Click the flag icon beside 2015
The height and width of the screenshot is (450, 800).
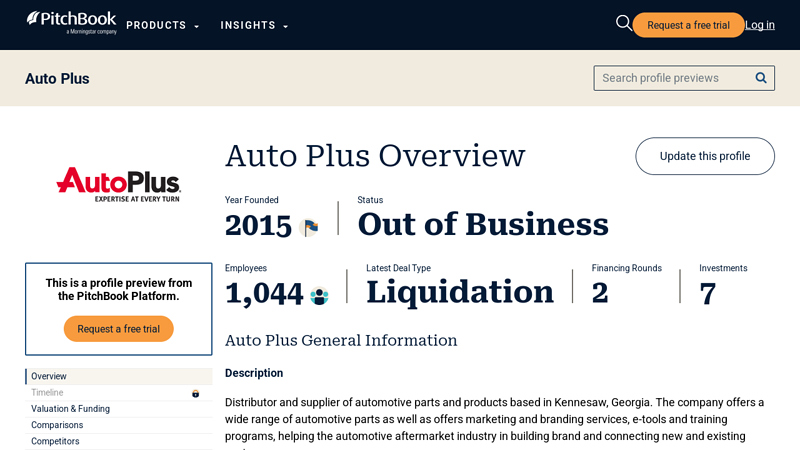point(309,227)
